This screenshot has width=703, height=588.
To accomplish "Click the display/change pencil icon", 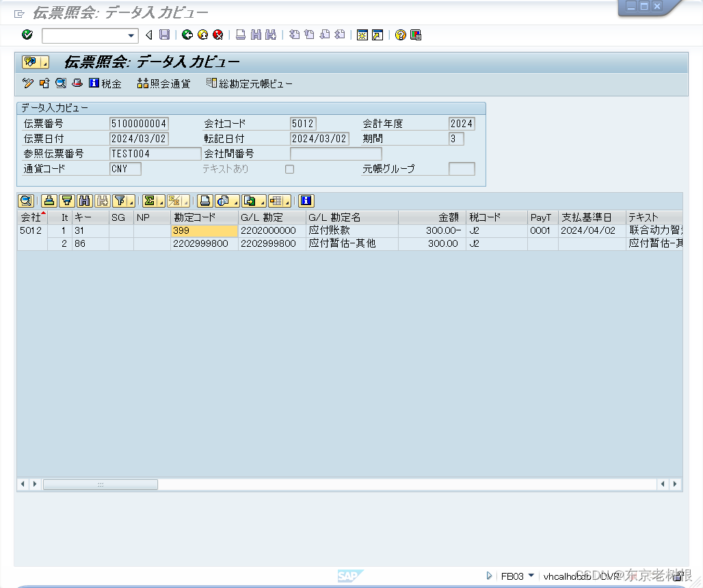I will pos(28,83).
